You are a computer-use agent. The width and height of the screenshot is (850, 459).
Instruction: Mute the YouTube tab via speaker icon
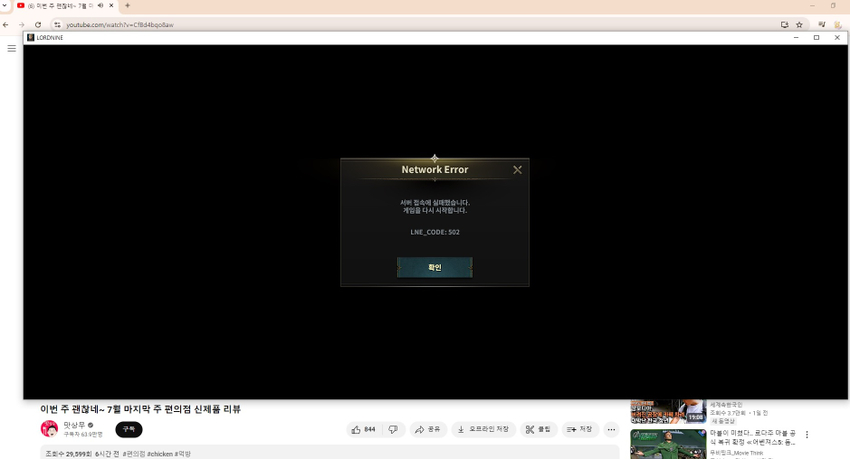(100, 6)
